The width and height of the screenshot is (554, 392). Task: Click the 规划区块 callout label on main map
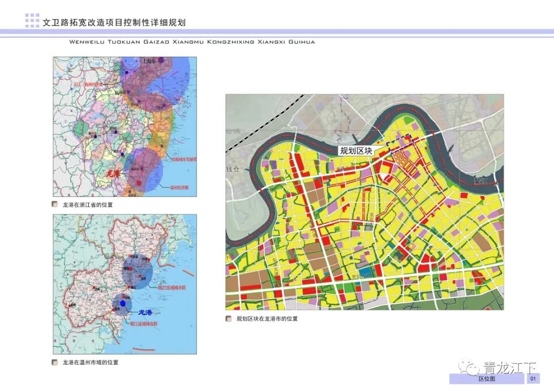click(356, 151)
